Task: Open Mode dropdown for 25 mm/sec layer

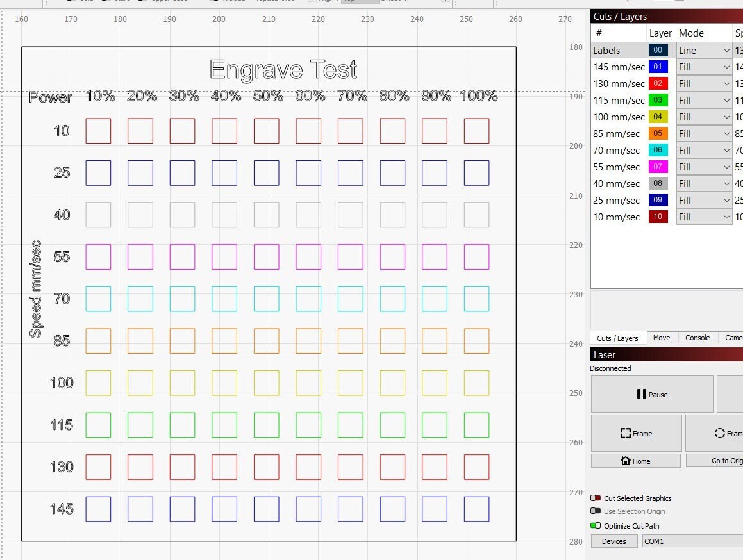Action: (704, 200)
